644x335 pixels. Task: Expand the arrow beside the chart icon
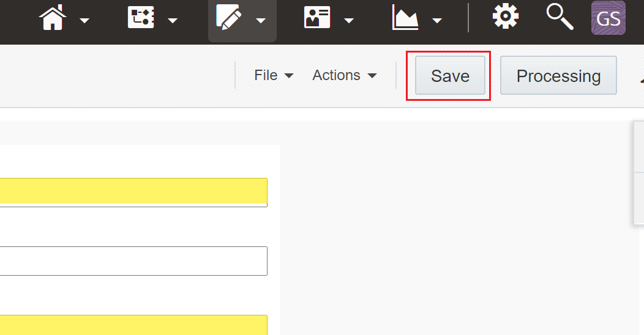pos(438,21)
